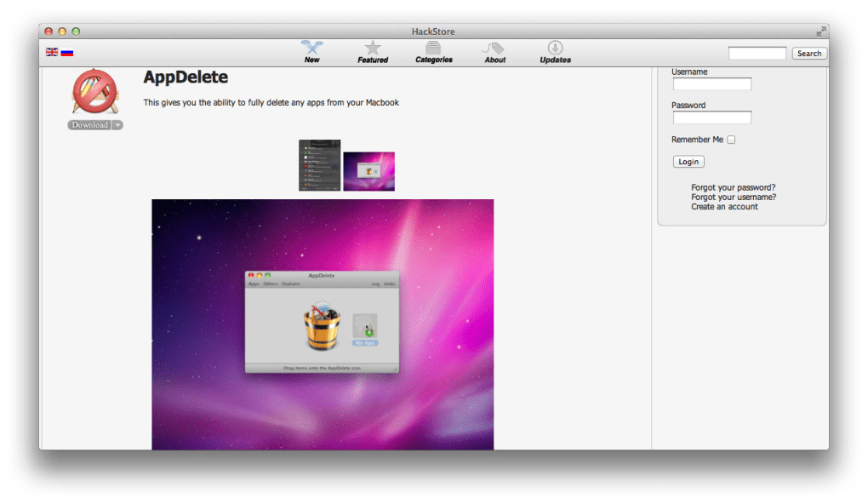868x504 pixels.
Task: Minimize the HackStore window
Action: 62,31
